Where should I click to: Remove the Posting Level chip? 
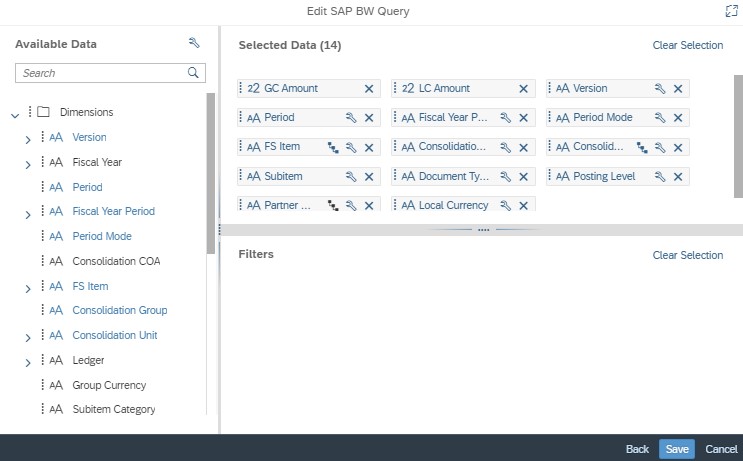(678, 177)
